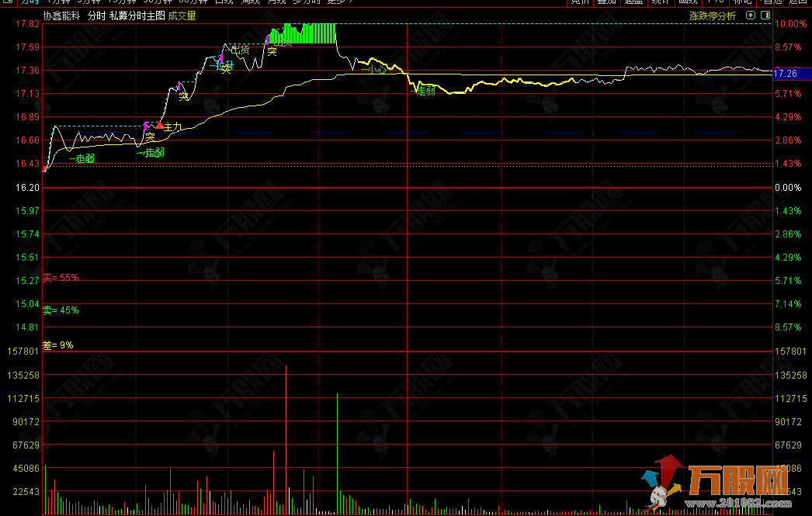Image resolution: width=812 pixels, height=516 pixels.
Task: Switch to the 日线 daily chart tab
Action: click(224, 2)
